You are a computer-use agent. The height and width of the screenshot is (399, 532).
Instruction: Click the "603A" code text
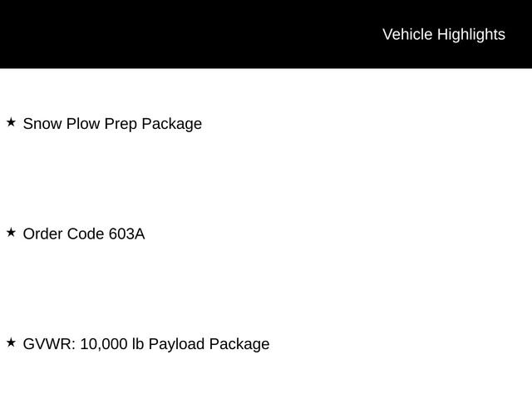tap(126, 234)
